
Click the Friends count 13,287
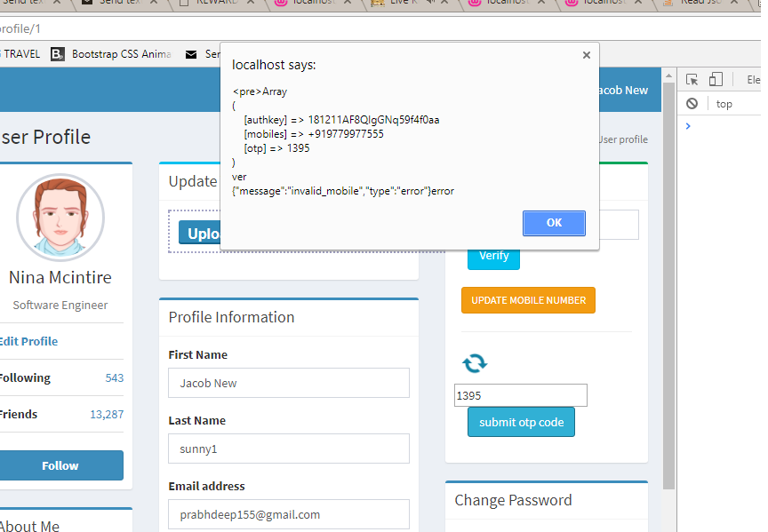(x=107, y=415)
